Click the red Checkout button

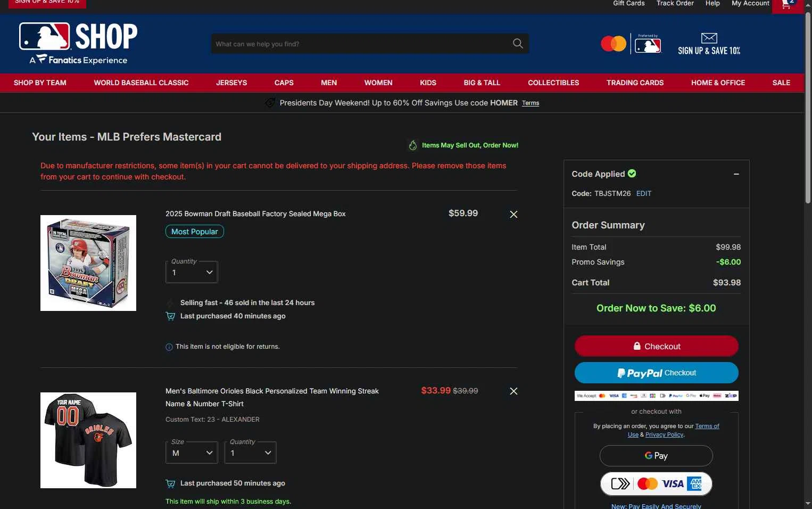tap(657, 346)
